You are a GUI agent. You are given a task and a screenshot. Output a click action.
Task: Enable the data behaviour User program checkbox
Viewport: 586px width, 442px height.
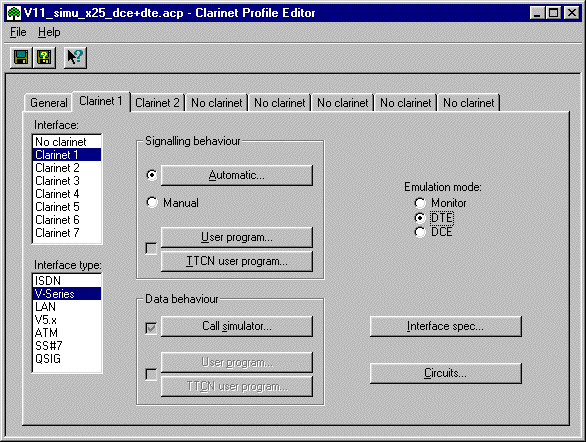pyautogui.click(x=151, y=374)
